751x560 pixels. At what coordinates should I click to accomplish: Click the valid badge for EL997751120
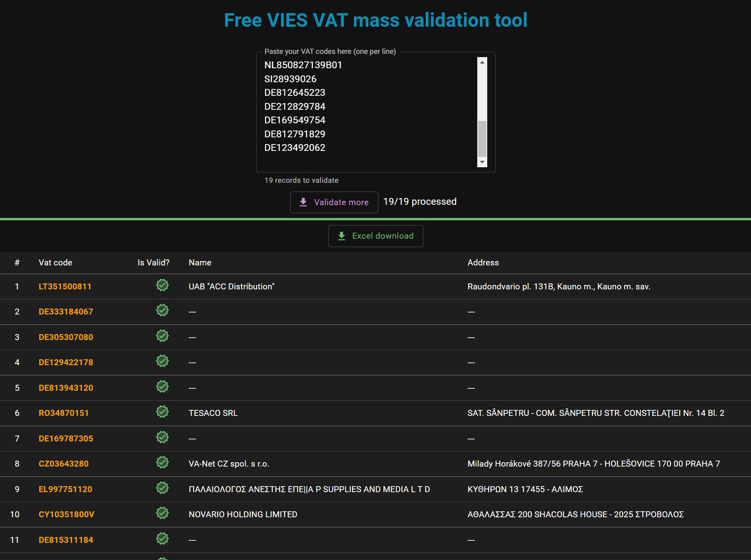click(x=162, y=488)
